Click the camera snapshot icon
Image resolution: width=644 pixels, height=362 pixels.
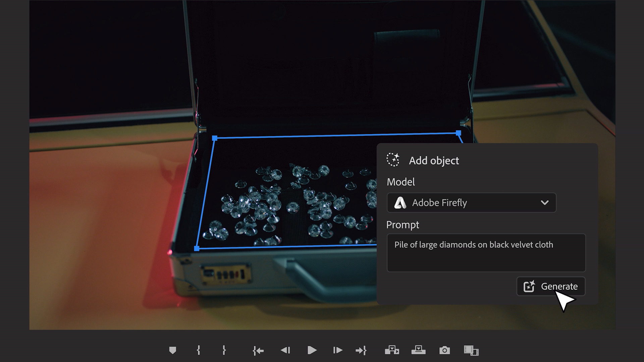(444, 351)
